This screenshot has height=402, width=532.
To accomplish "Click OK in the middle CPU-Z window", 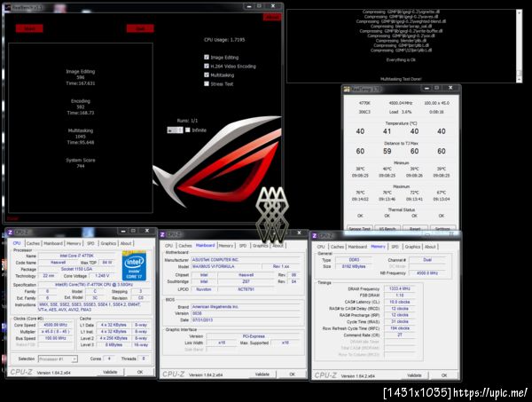I will (292, 374).
